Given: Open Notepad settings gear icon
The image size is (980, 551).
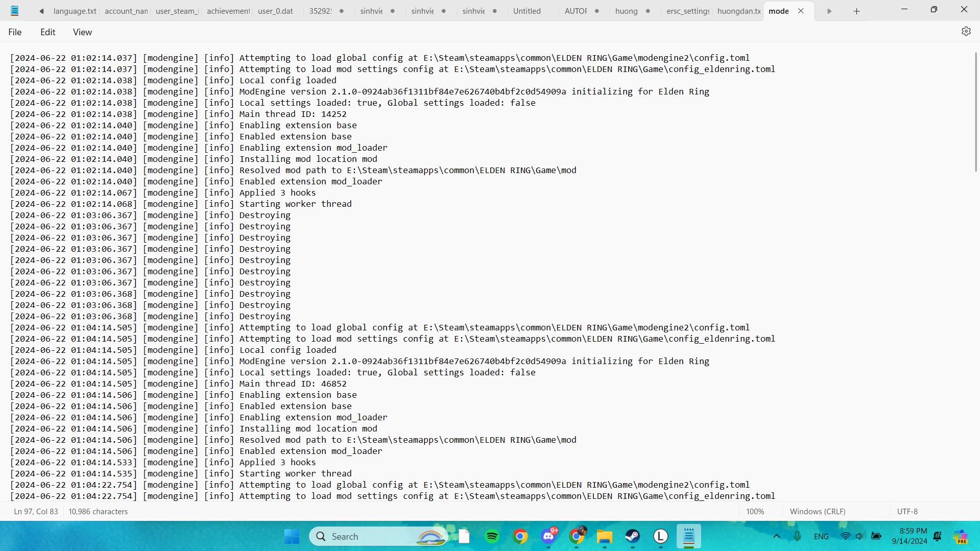Looking at the screenshot, I should pyautogui.click(x=966, y=32).
